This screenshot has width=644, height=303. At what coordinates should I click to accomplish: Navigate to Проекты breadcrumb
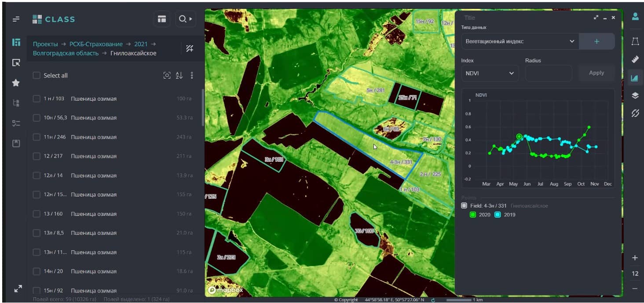coord(45,44)
